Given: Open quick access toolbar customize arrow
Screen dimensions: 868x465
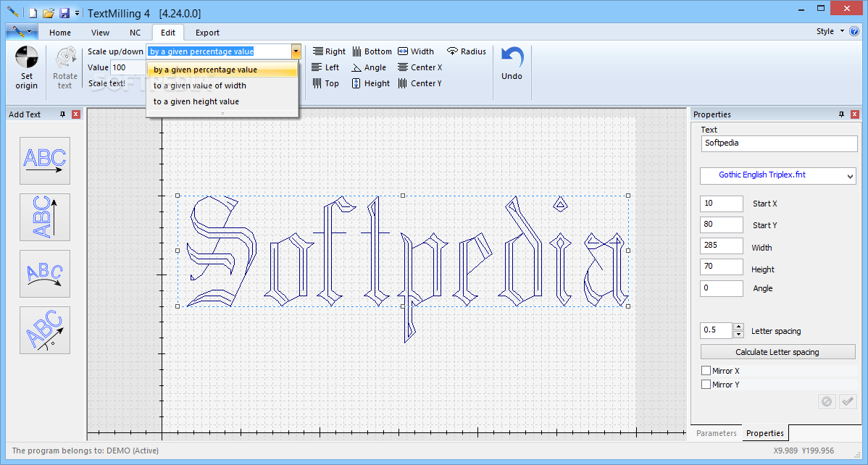Looking at the screenshot, I should pyautogui.click(x=77, y=12).
